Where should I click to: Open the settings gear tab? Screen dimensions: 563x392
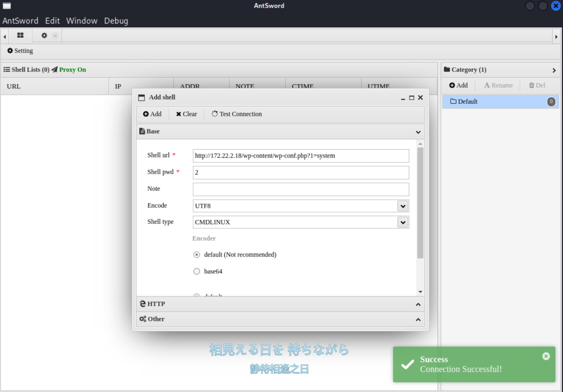pos(44,35)
